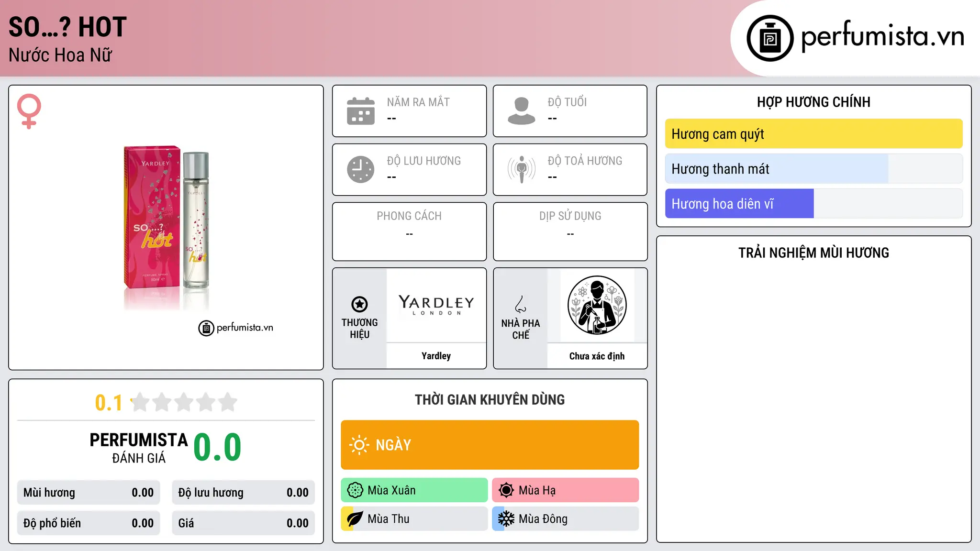Click the winter snowflake icon
The height and width of the screenshot is (551, 980).
click(x=506, y=519)
